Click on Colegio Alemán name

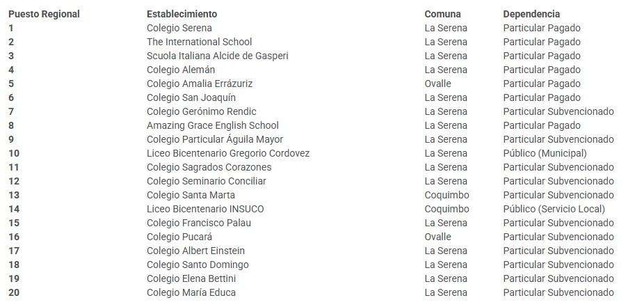(181, 70)
